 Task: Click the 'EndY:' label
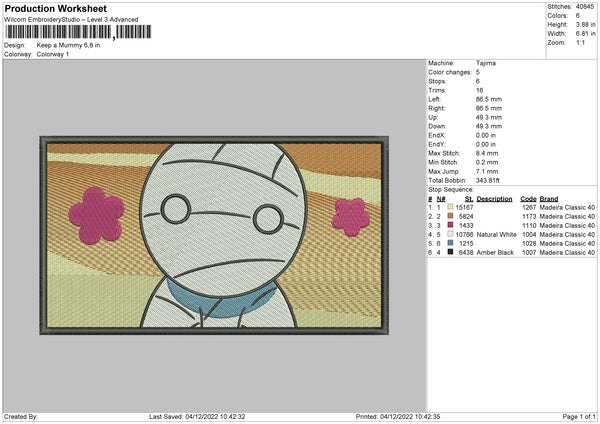click(437, 144)
